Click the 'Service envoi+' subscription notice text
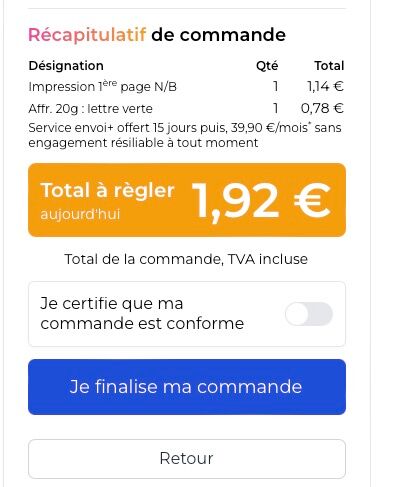 click(x=185, y=135)
